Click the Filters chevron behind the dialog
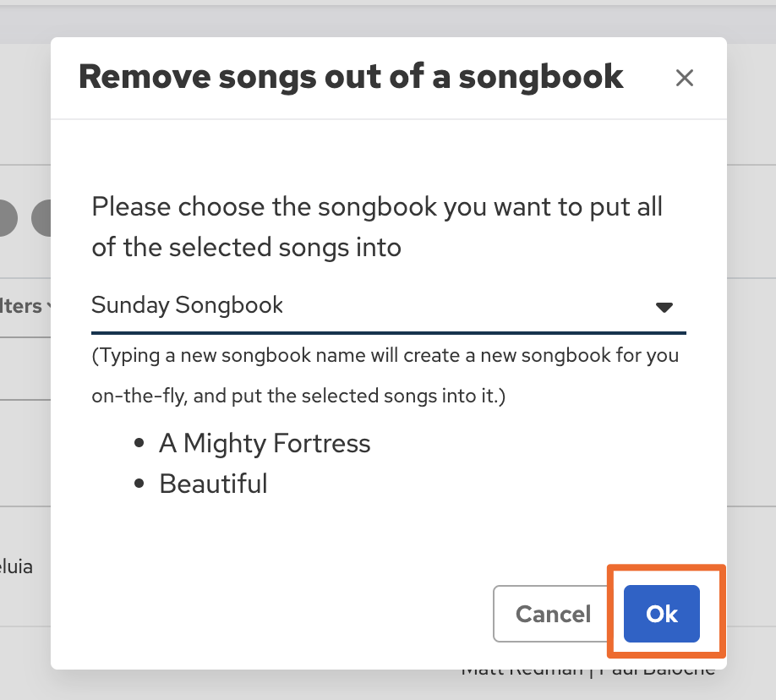The height and width of the screenshot is (700, 776). (48, 307)
